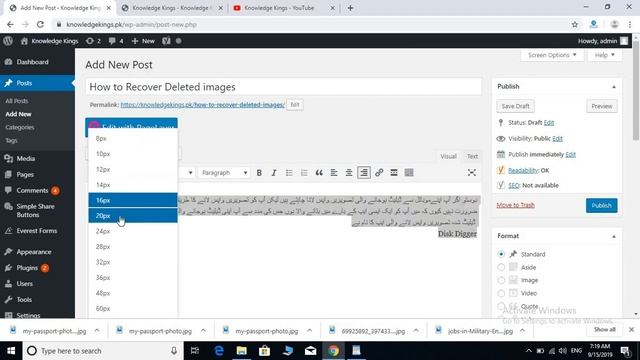This screenshot has height=360, width=640.
Task: Insert or edit link
Action: pos(379,173)
